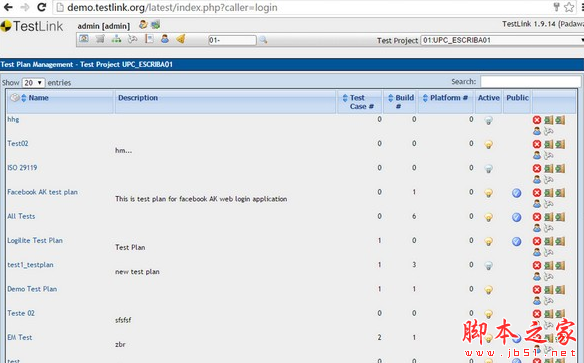The height and width of the screenshot is (363, 584).
Task: Assign user roles for All Tests plan
Action: point(537,227)
